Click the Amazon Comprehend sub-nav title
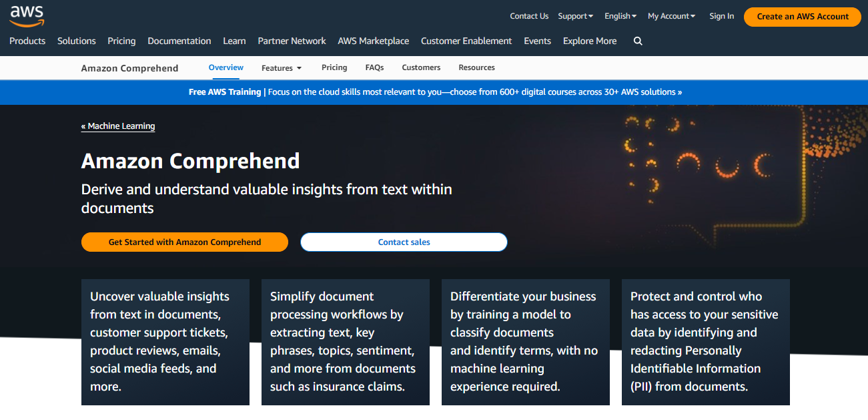The width and height of the screenshot is (868, 420). (129, 68)
